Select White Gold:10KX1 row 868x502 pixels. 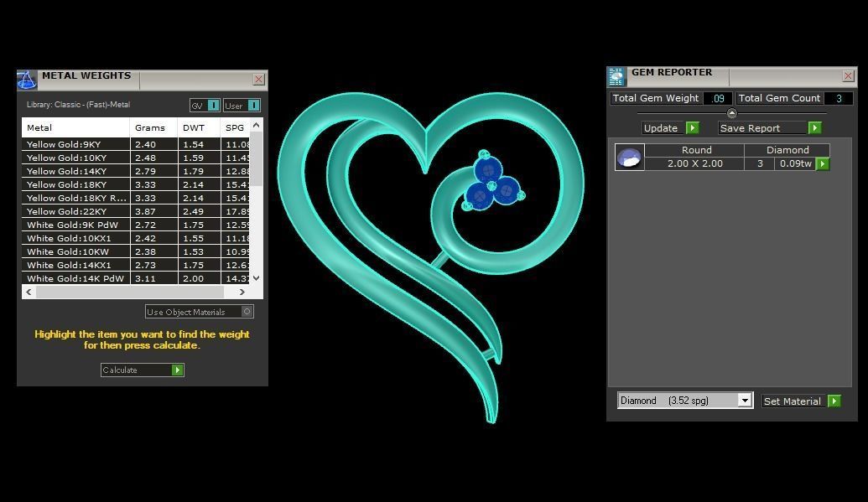coord(136,238)
